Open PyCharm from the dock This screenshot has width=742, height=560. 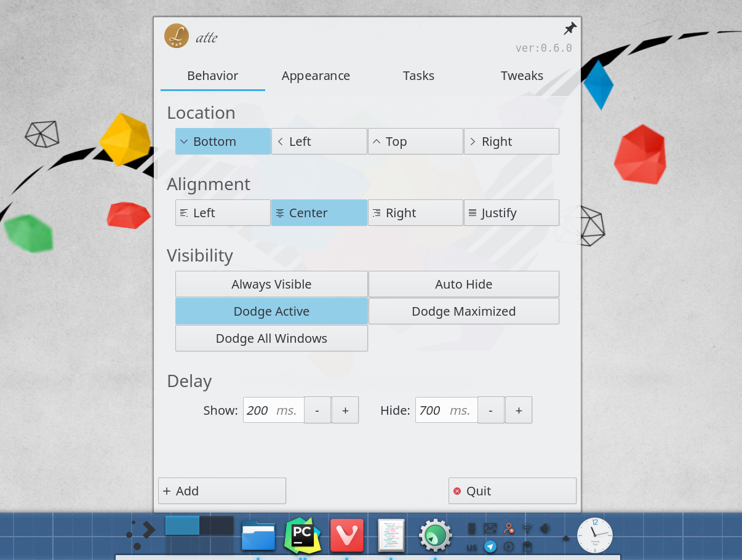pyautogui.click(x=303, y=535)
